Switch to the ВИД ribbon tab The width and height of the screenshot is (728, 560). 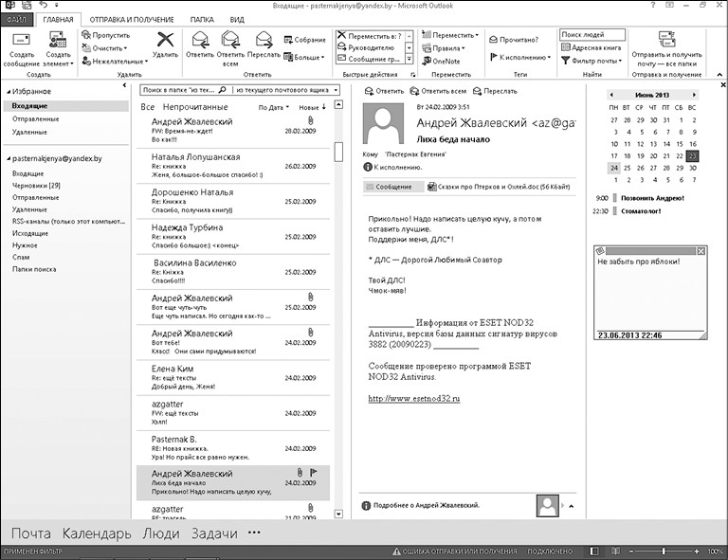click(237, 19)
